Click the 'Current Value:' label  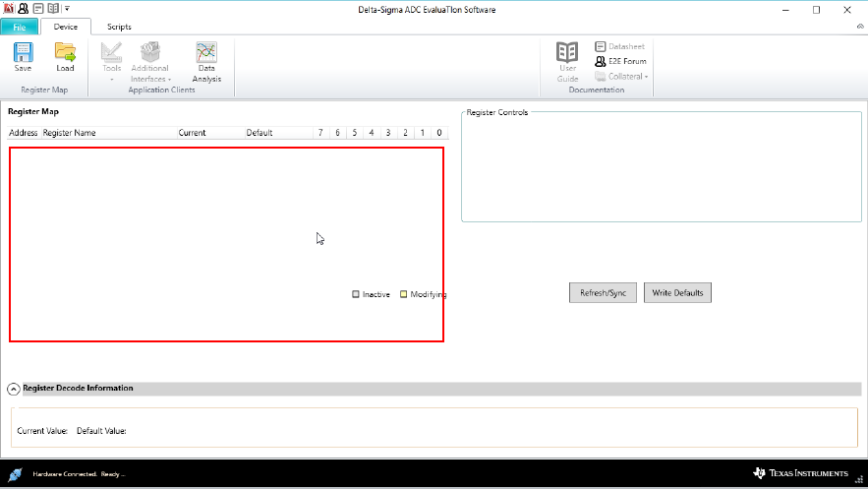click(42, 431)
